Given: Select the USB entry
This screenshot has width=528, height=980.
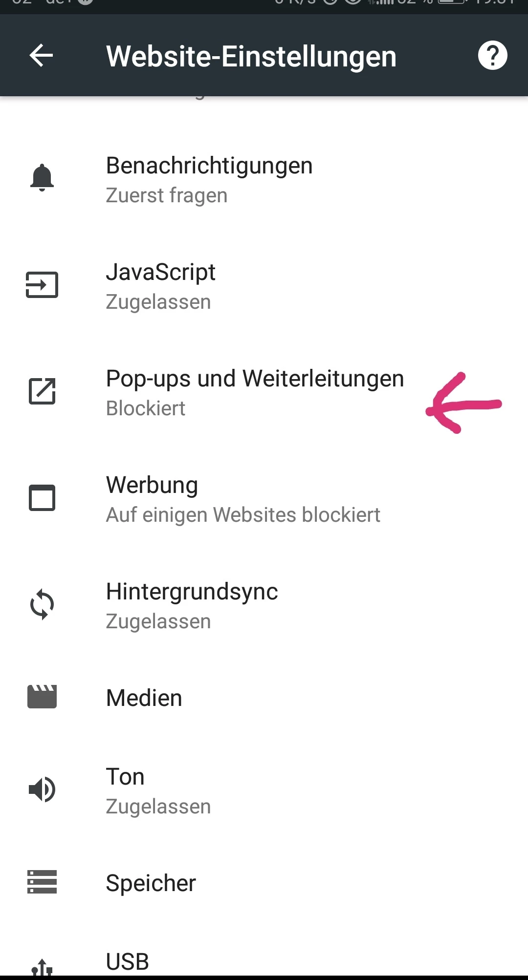Looking at the screenshot, I should 128,961.
